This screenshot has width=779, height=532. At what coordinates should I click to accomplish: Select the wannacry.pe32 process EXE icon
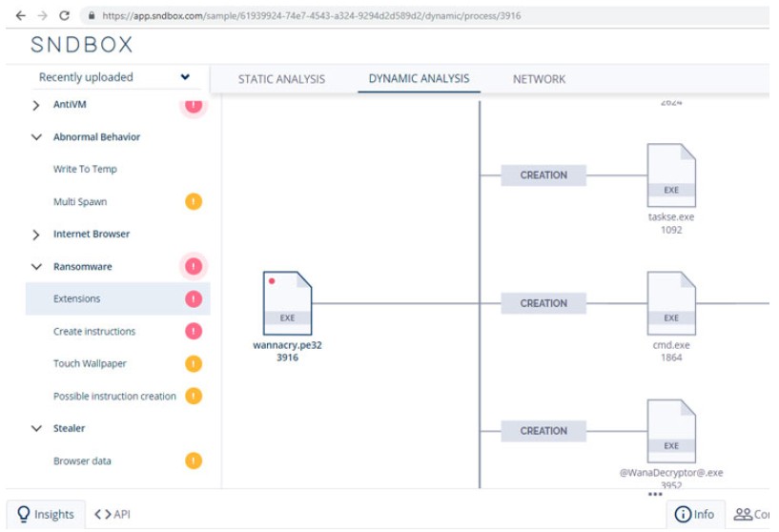coord(287,303)
